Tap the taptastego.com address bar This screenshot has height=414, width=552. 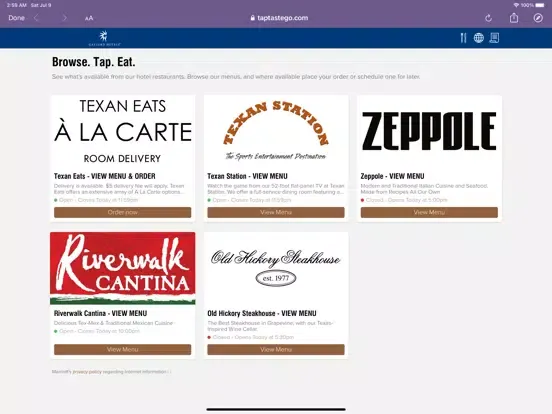coord(279,18)
